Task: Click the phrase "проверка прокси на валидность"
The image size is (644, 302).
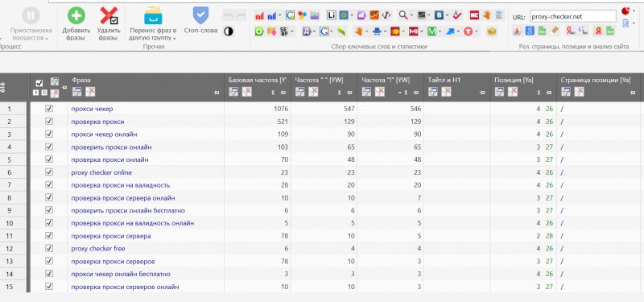Action: [120, 185]
